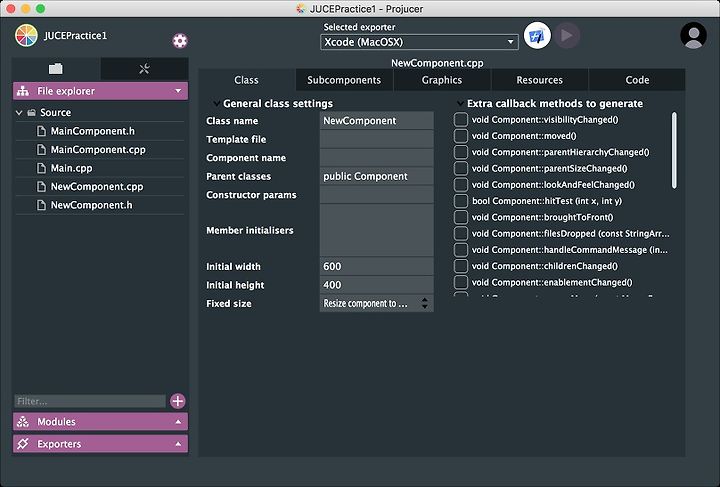Viewport: 720px width, 487px height.
Task: Click the JUCE project logo icon
Action: click(x=26, y=35)
